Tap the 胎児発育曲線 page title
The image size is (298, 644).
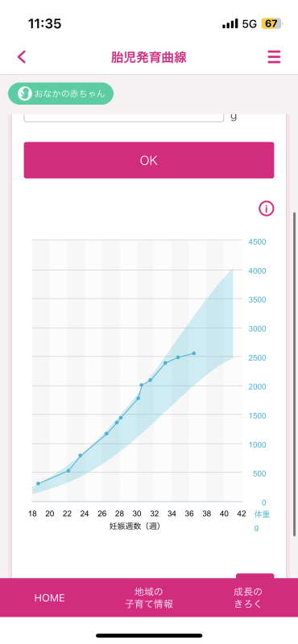[x=149, y=57]
